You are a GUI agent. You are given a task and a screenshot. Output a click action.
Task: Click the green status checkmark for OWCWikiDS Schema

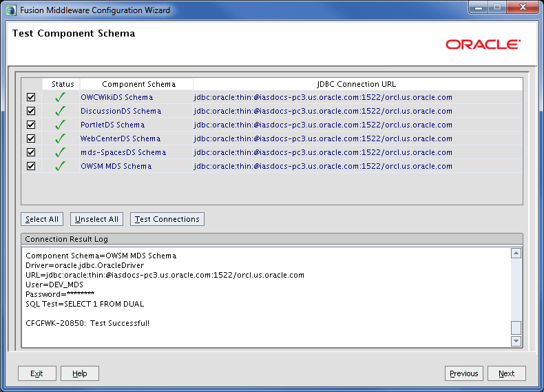click(61, 97)
